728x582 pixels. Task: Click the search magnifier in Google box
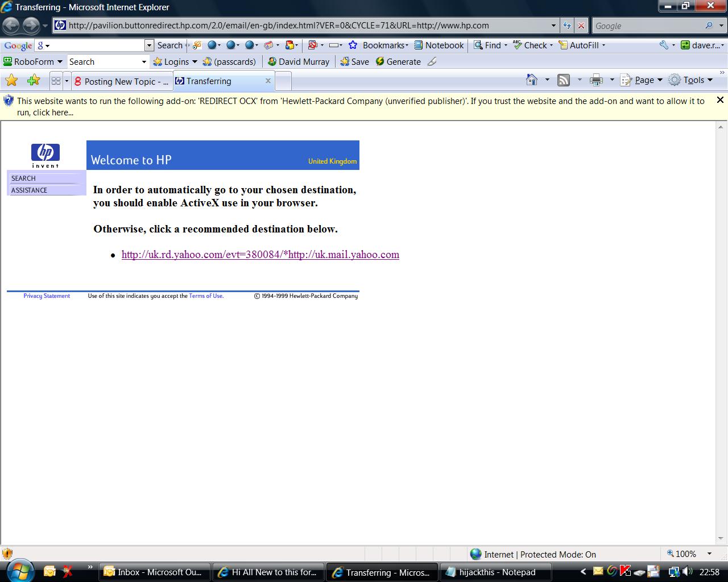pos(709,26)
